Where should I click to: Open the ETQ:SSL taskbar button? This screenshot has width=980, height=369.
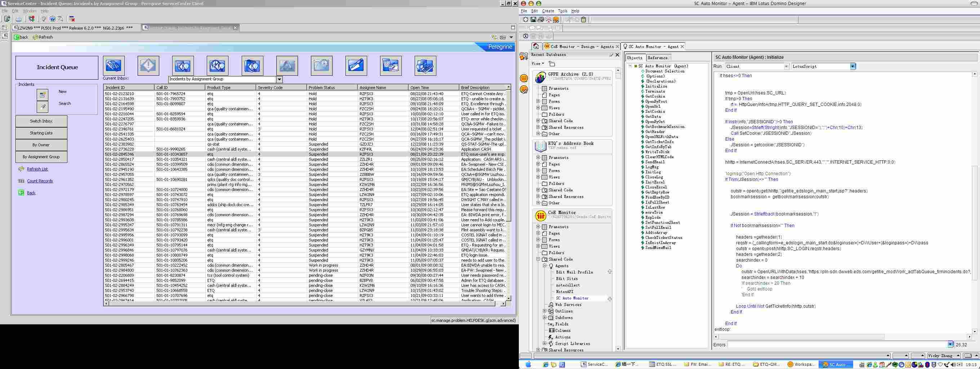[663, 364]
